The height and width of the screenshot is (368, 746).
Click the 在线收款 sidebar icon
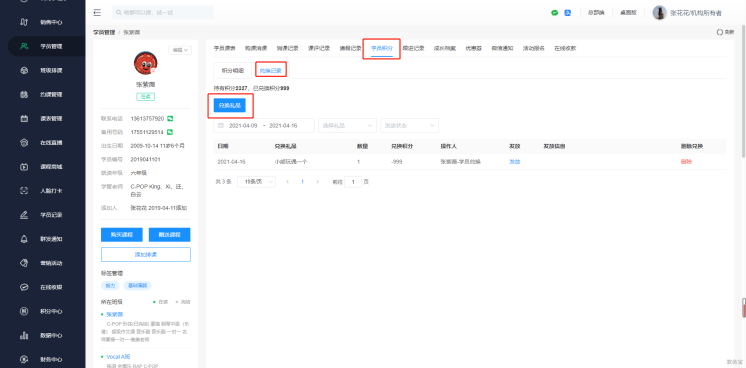tap(24, 287)
